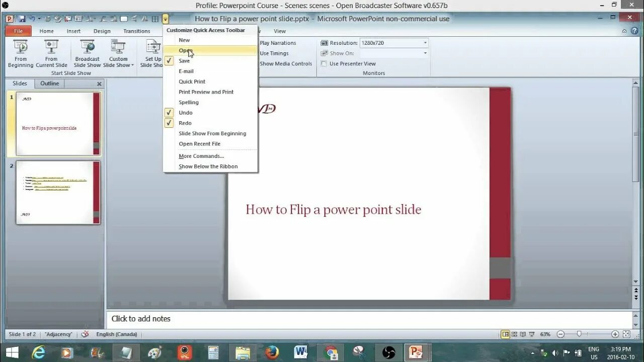Switch to the Slides pane tab

[20, 83]
